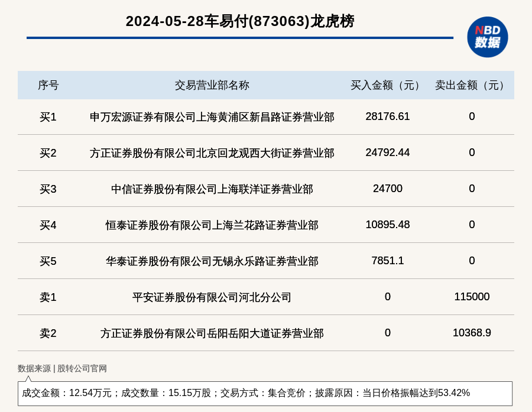This screenshot has width=532, height=412.
Task: Select row label 买1
Action: point(48,117)
